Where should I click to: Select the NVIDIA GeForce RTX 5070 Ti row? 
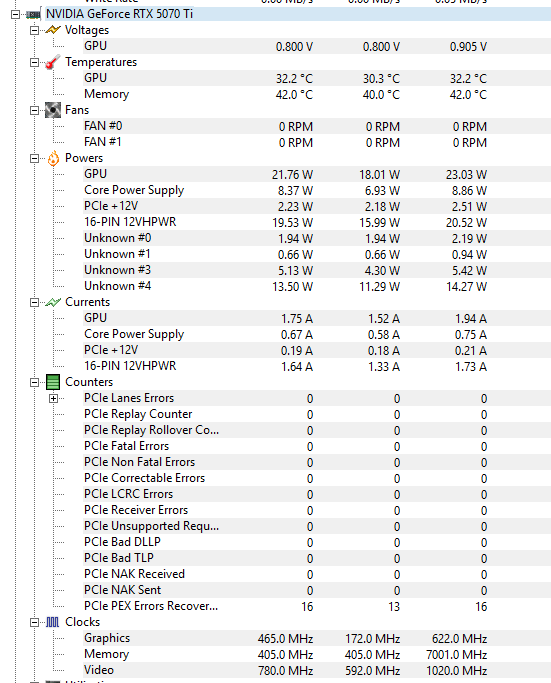[x=297, y=14]
